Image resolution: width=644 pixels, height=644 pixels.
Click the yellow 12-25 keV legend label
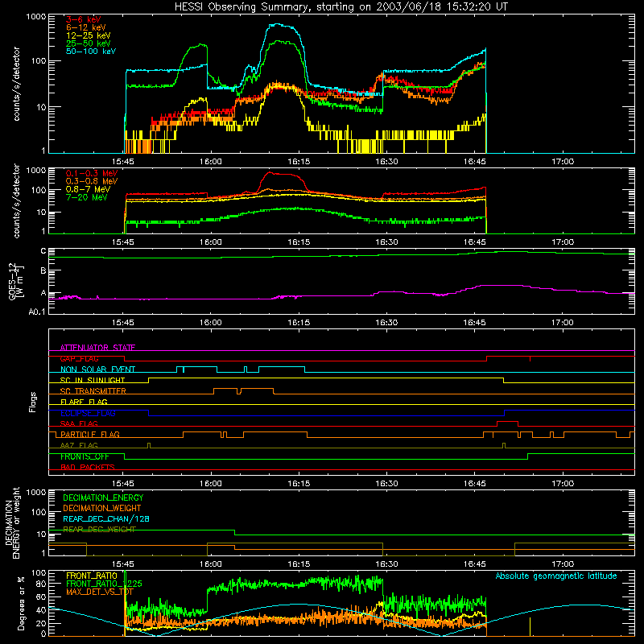[88, 35]
